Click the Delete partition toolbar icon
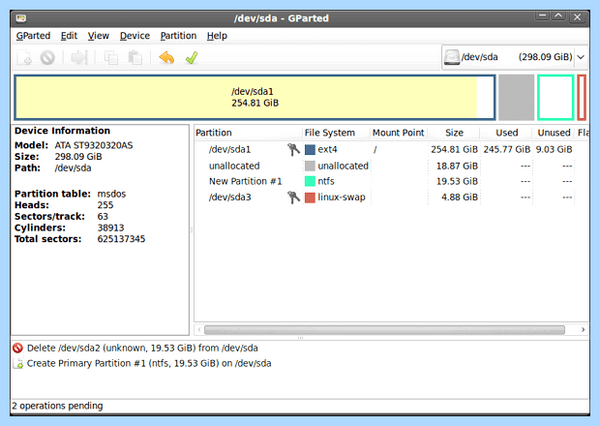 48,58
